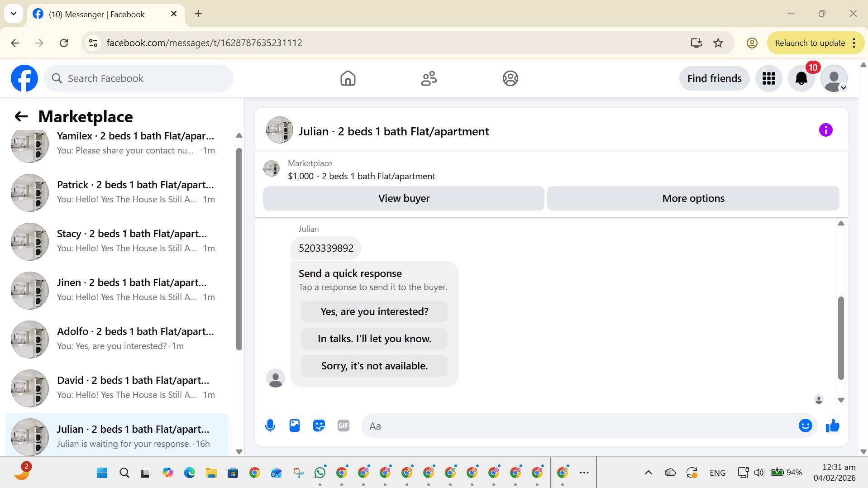
Task: View site information icon in address bar
Action: point(93,43)
